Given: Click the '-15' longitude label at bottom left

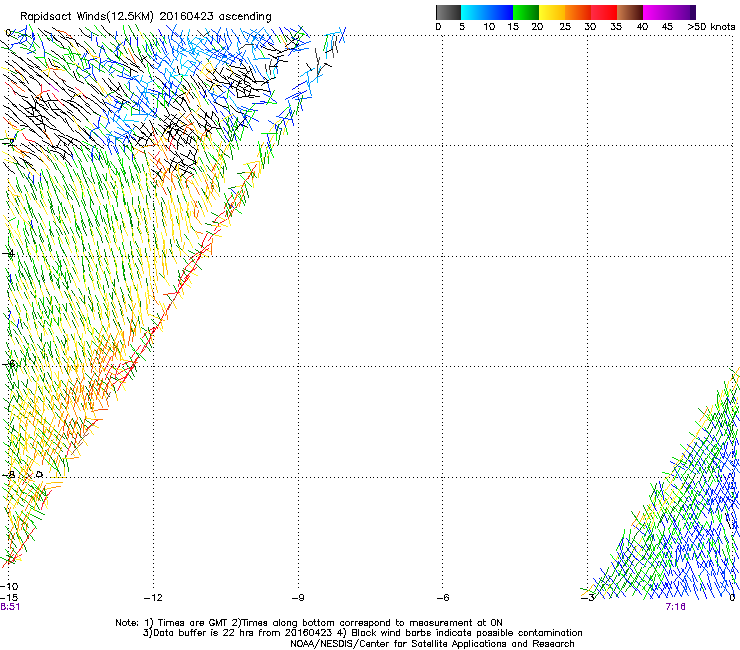Looking at the screenshot, I should tap(9, 598).
